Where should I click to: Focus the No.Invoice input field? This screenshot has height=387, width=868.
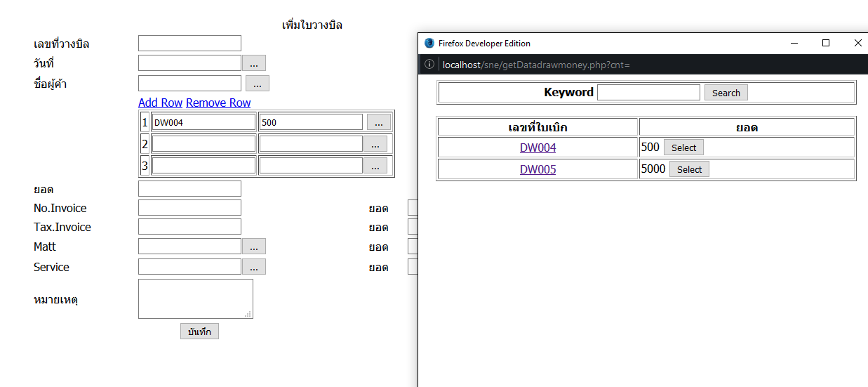(189, 207)
